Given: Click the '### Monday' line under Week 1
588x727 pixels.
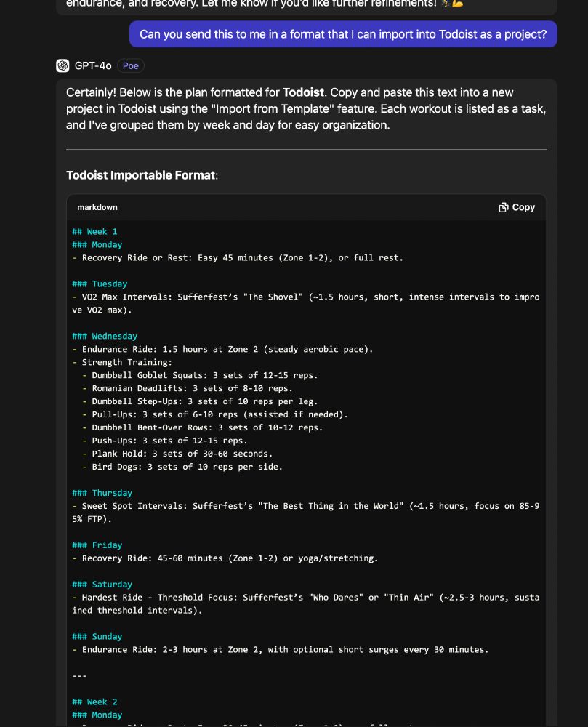Looking at the screenshot, I should pyautogui.click(x=97, y=244).
